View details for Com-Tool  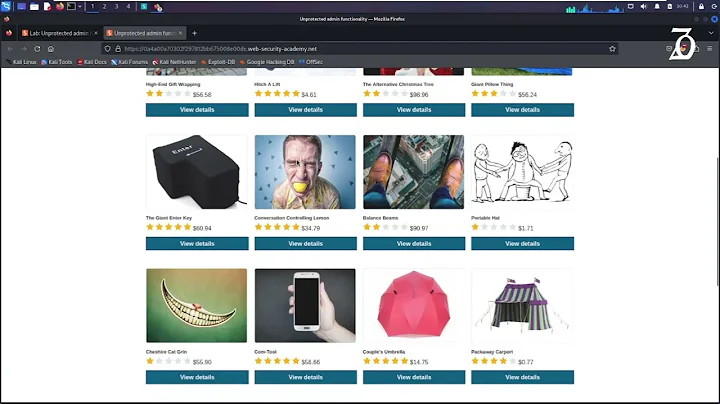(305, 377)
